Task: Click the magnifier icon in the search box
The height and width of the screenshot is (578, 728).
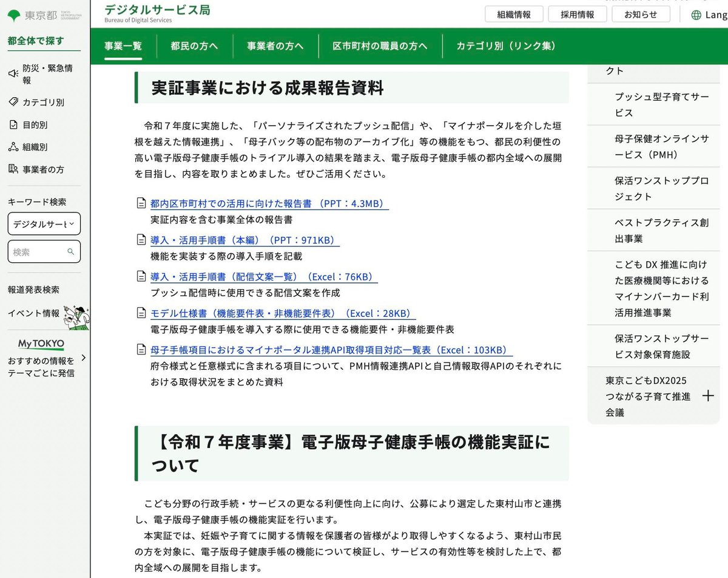Action: click(x=71, y=251)
